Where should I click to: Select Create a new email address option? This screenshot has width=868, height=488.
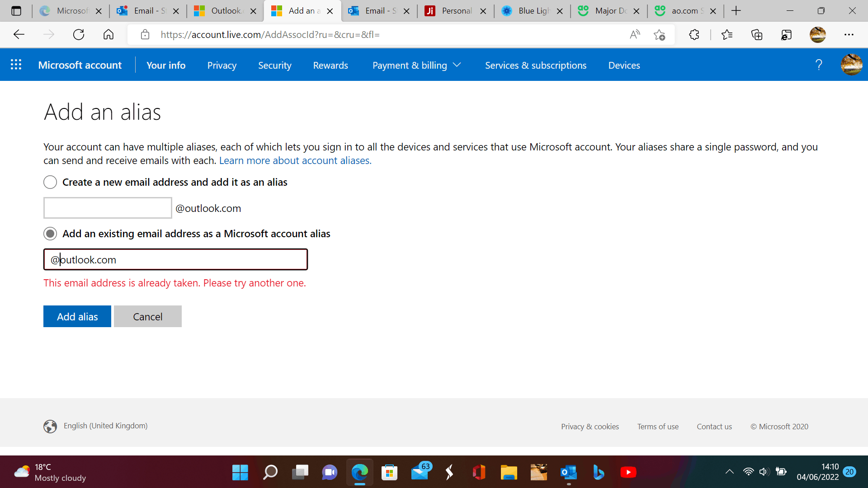click(x=50, y=182)
